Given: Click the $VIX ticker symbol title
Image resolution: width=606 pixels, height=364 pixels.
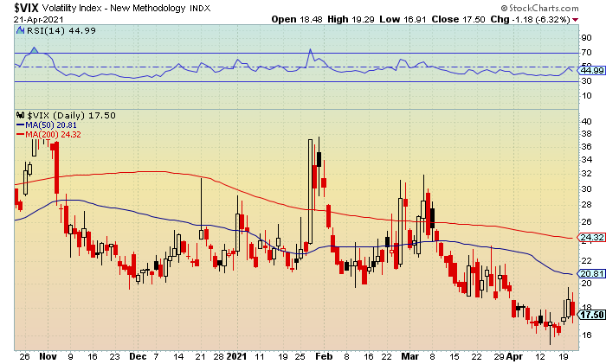Looking at the screenshot, I should pyautogui.click(x=26, y=8).
